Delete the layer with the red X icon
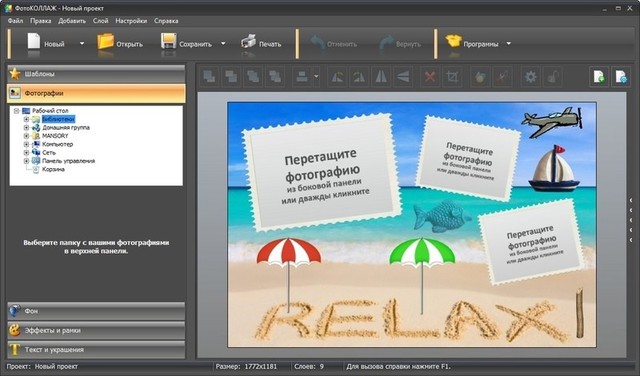 (x=430, y=77)
